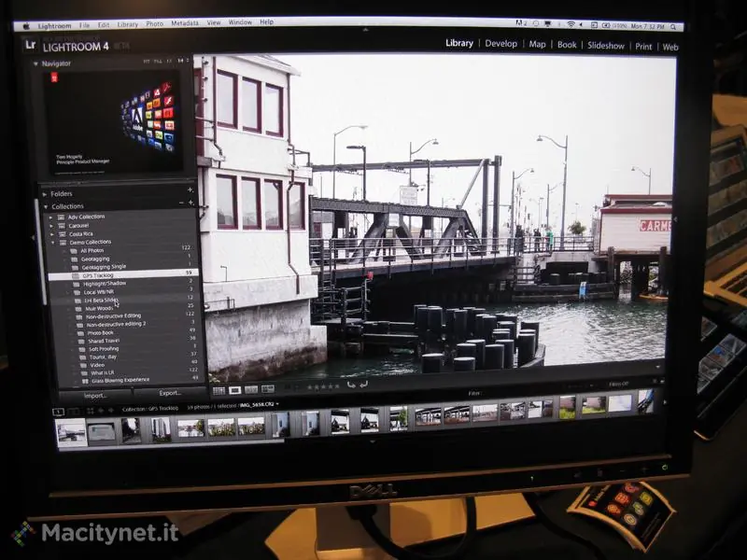Open Spotlight search magnifier icon
This screenshot has height=560, width=747.
coord(673,27)
